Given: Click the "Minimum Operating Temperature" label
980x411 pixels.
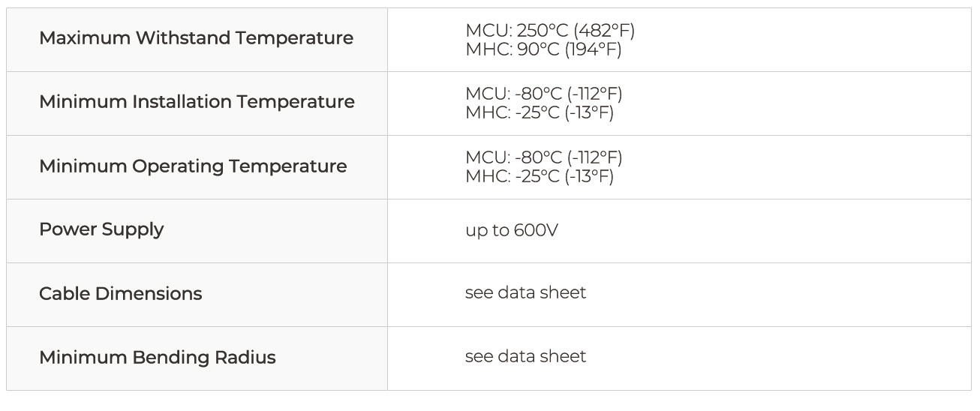Looking at the screenshot, I should tap(193, 166).
